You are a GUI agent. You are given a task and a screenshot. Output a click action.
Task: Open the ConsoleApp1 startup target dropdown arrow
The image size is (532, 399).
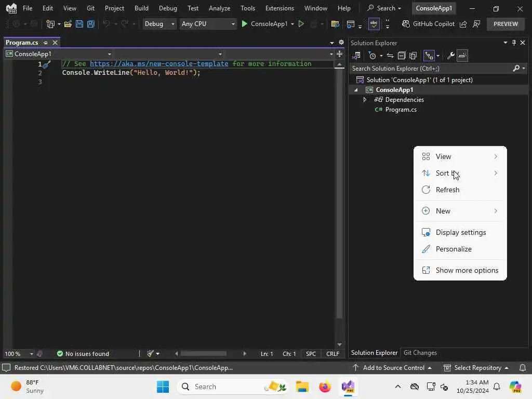click(292, 24)
